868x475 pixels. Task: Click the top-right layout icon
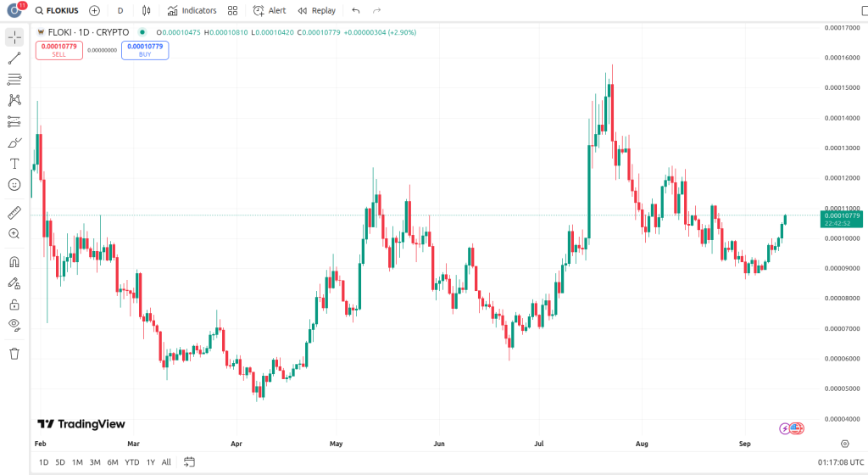(x=864, y=10)
